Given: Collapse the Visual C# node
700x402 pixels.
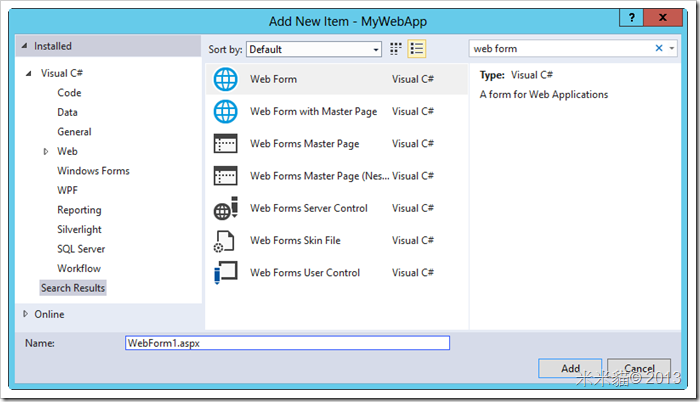Looking at the screenshot, I should [29, 73].
